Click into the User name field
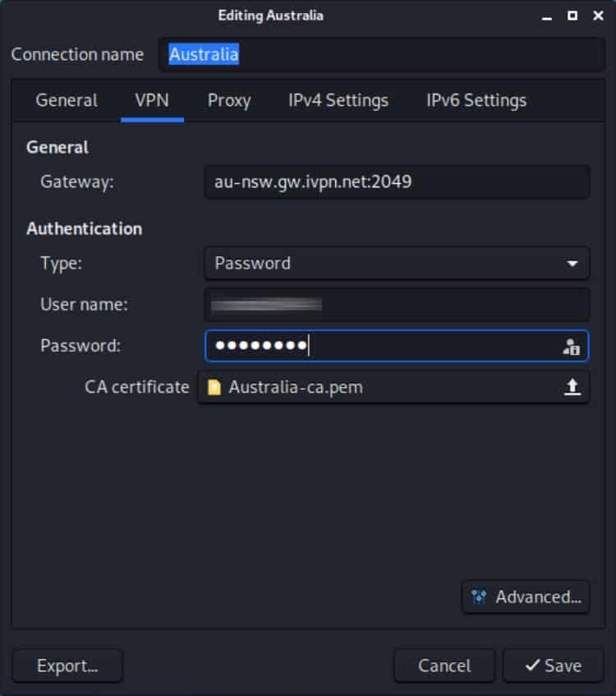The image size is (616, 696). click(397, 305)
